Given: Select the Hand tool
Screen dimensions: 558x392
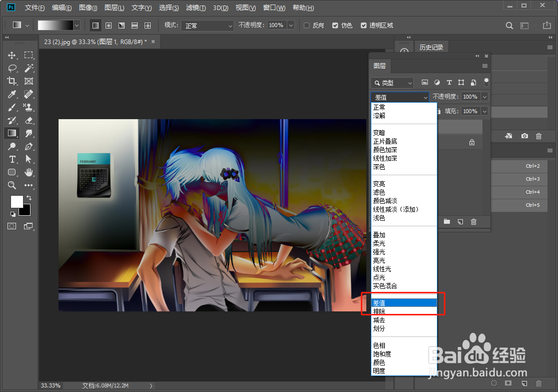Looking at the screenshot, I should tap(29, 172).
